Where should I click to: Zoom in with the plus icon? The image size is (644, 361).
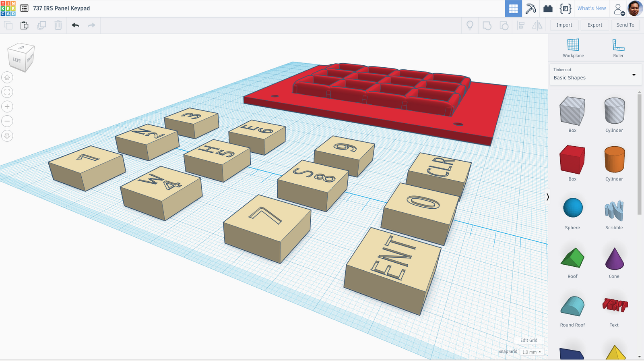pos(7,106)
